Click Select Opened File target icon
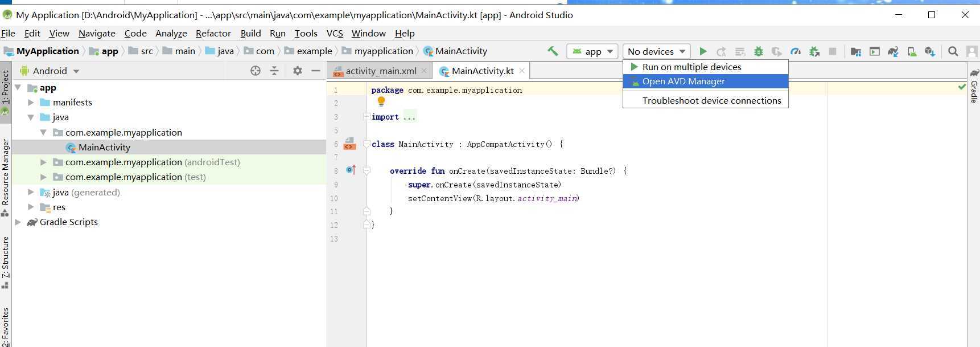The width and height of the screenshot is (980, 347). point(256,71)
